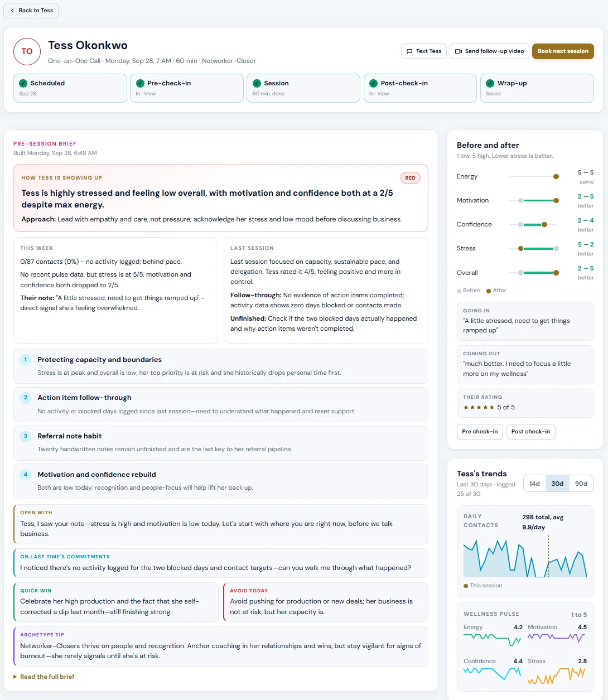Open the Pre check-in tab
This screenshot has height=700, width=608.
click(480, 432)
